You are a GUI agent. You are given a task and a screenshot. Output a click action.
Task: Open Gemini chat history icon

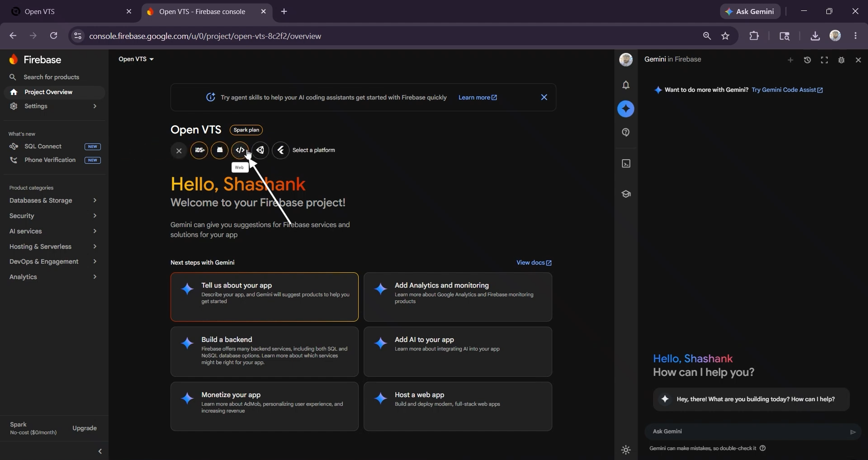[x=807, y=60]
